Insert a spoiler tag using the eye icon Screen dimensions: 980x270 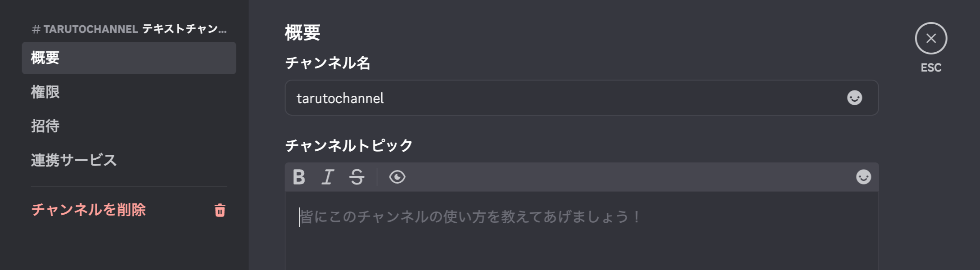point(397,177)
